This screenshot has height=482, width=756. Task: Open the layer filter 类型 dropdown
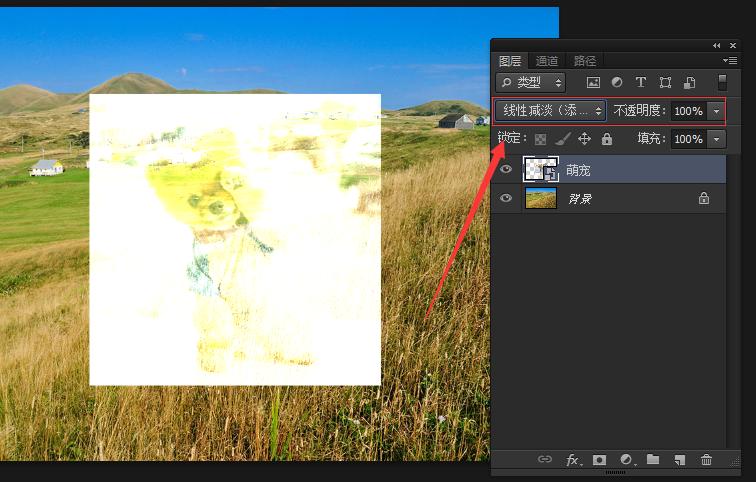pyautogui.click(x=530, y=82)
